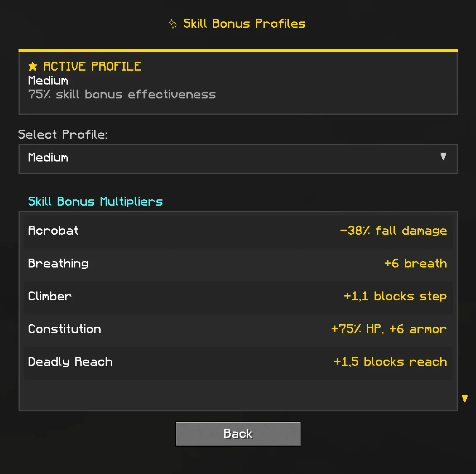Select the Climber skill row

[x=238, y=297]
